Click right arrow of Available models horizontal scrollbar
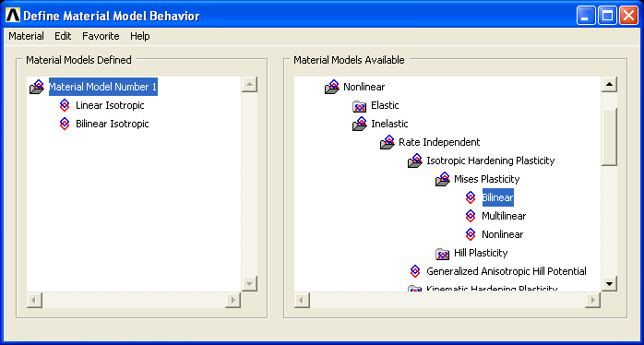 tap(592, 300)
